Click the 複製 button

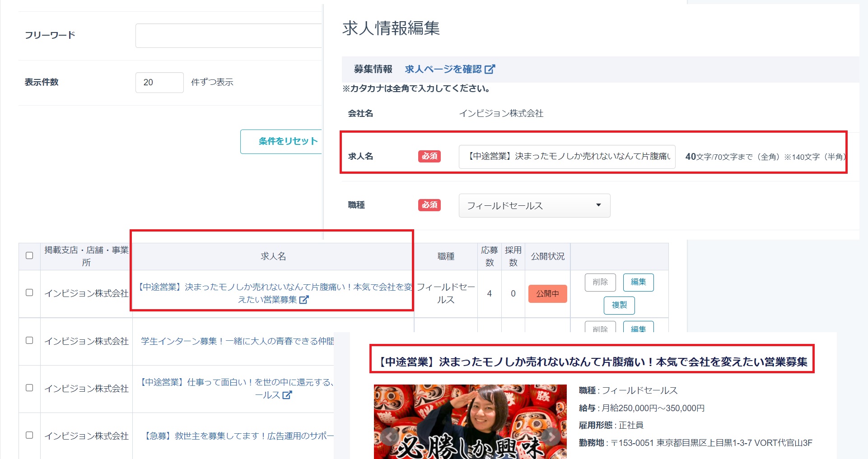click(619, 305)
